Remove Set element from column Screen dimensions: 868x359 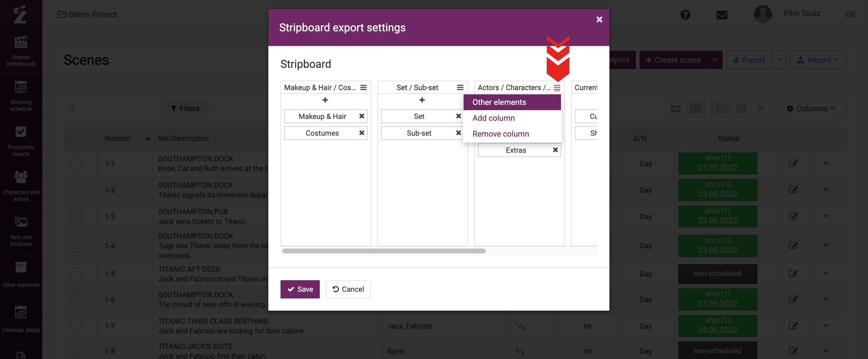(x=458, y=116)
